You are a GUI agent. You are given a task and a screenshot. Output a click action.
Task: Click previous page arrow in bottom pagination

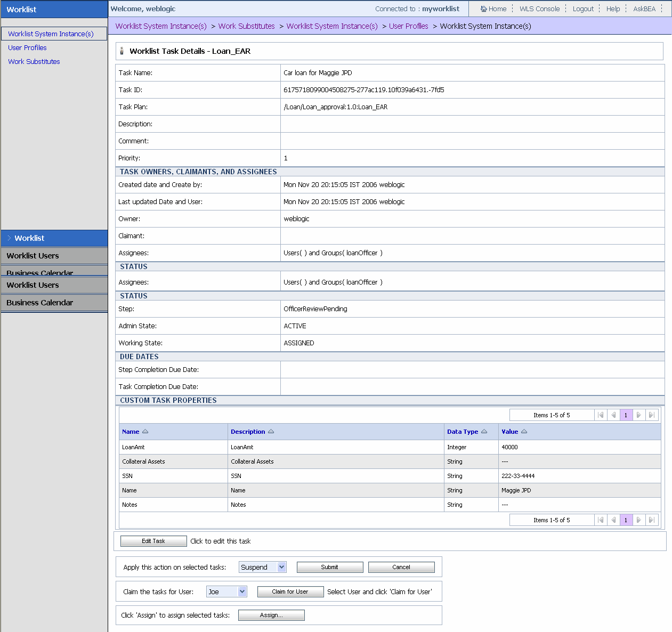tap(613, 520)
